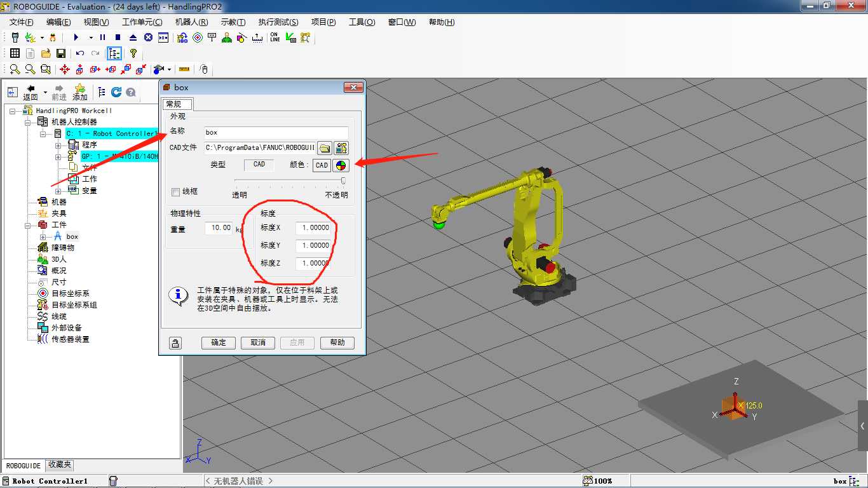This screenshot has height=488, width=868.
Task: Select 目标坐标系组 in the tree
Action: coord(74,305)
